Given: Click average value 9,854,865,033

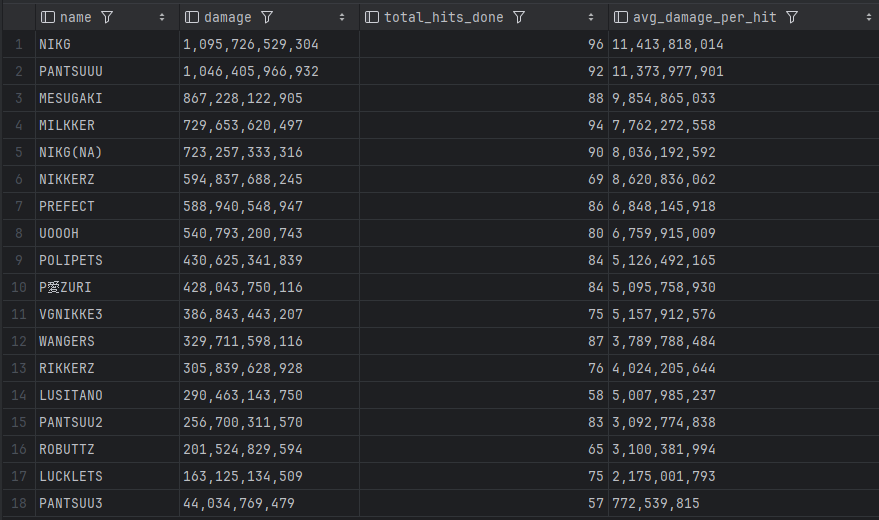Looking at the screenshot, I should 664,98.
